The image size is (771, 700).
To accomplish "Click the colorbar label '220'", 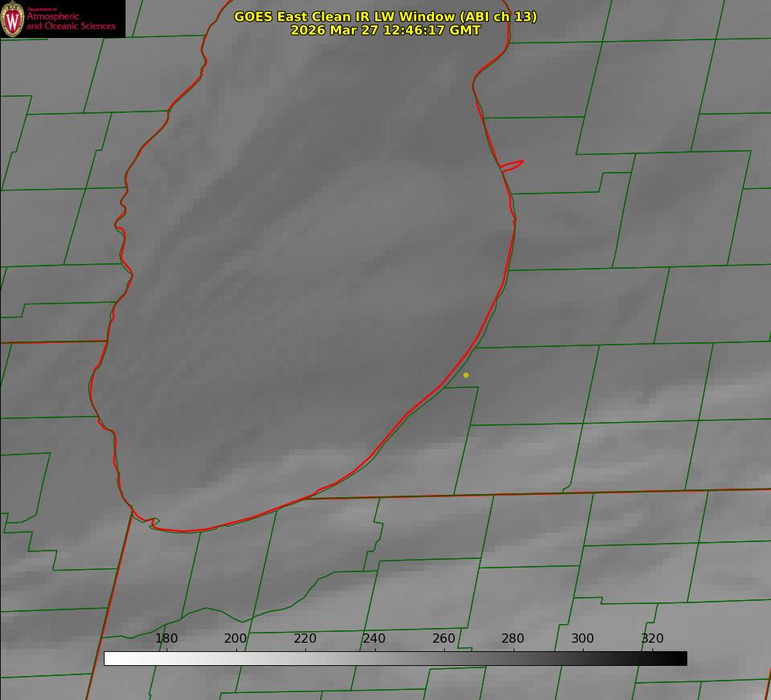I will (x=305, y=638).
